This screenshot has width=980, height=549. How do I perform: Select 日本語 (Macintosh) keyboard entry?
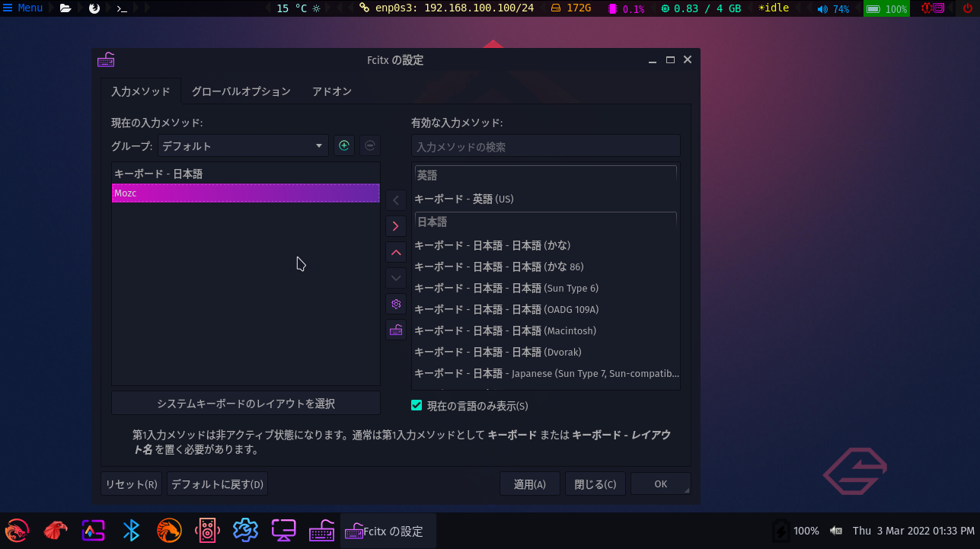pos(546,330)
